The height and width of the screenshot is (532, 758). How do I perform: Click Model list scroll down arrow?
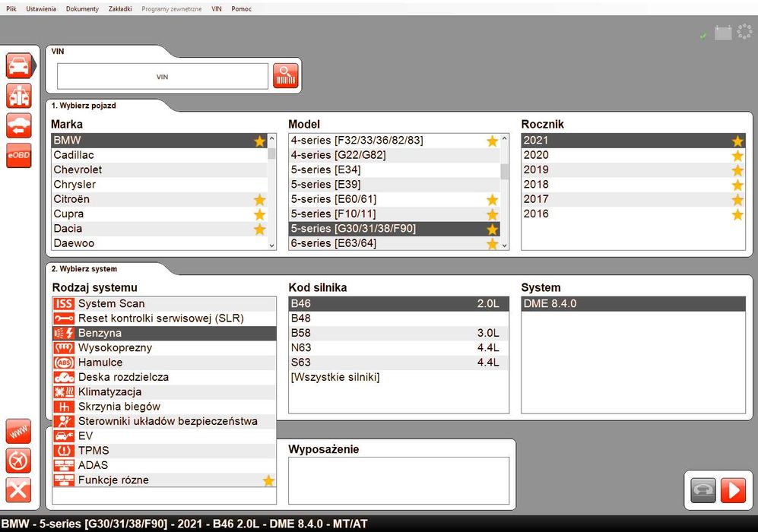point(505,245)
